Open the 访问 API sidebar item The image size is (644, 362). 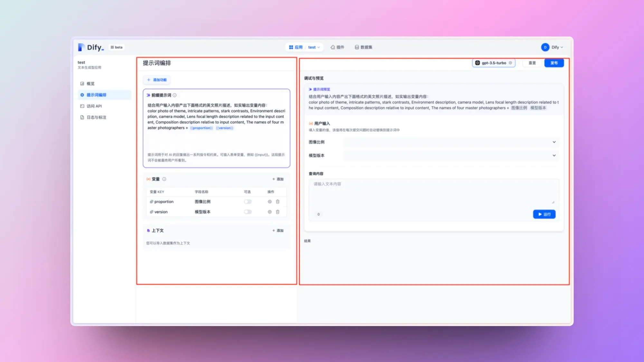[94, 106]
